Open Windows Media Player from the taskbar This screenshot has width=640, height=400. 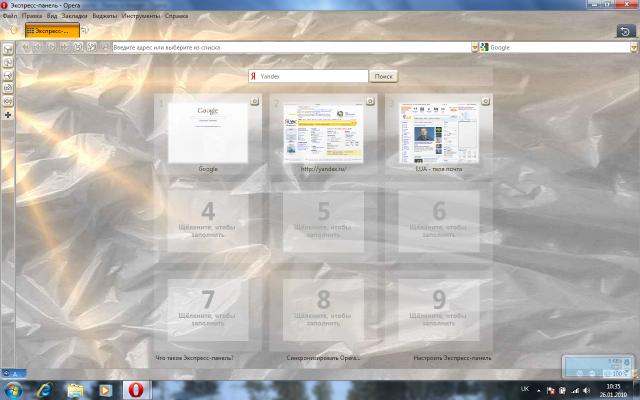(105, 391)
